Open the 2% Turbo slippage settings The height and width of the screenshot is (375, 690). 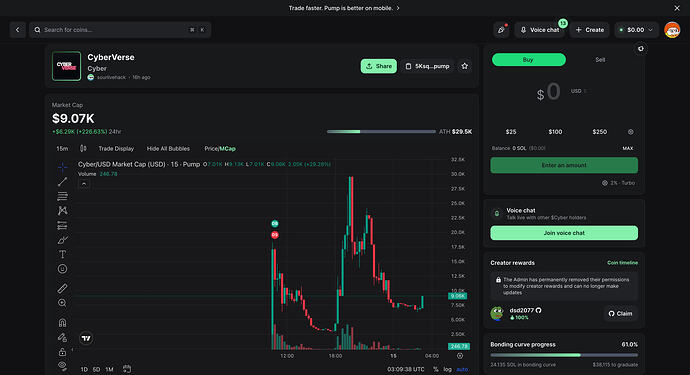619,183
